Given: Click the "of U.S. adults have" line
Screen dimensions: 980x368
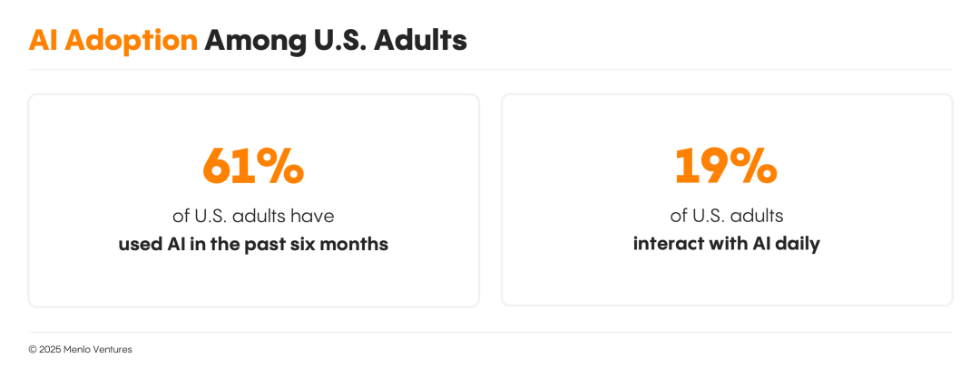Looking at the screenshot, I should [253, 216].
